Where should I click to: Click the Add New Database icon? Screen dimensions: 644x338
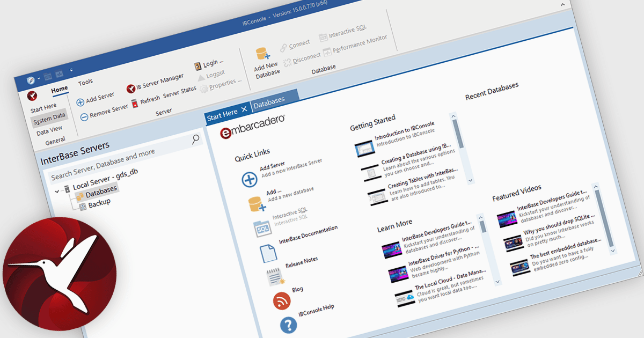tap(263, 54)
